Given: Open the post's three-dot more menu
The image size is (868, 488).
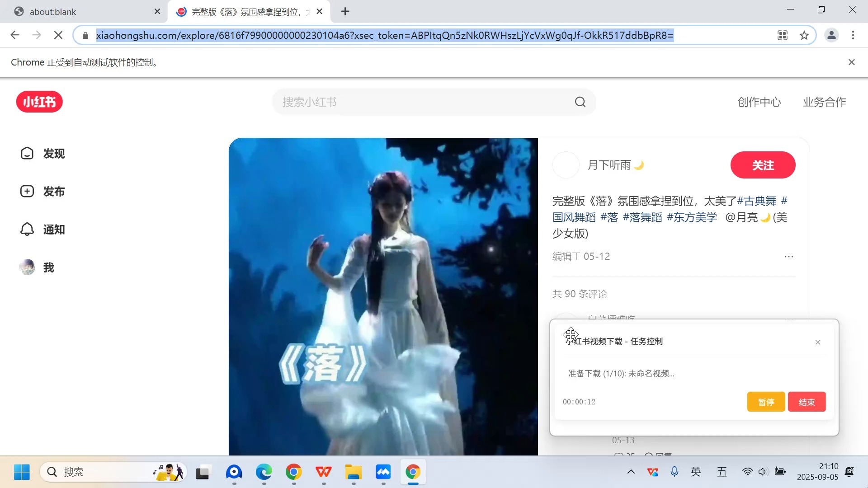Looking at the screenshot, I should (788, 257).
